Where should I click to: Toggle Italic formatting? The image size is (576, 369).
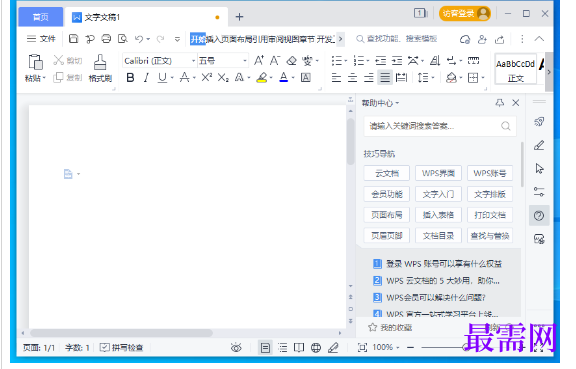tap(146, 78)
